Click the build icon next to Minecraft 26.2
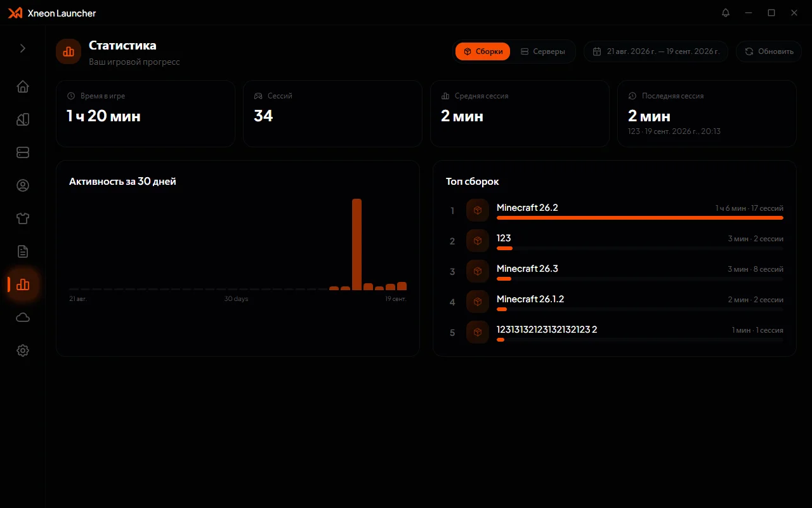The width and height of the screenshot is (812, 508). [x=478, y=210]
